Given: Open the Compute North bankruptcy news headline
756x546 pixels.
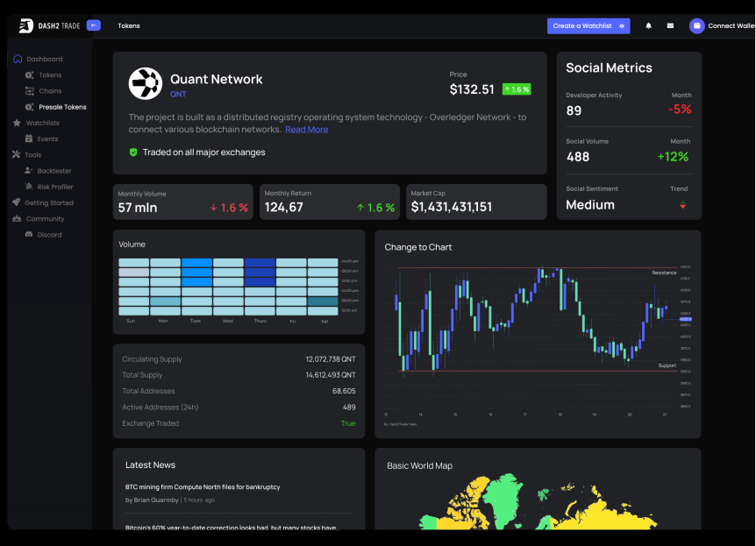Looking at the screenshot, I should coord(203,487).
